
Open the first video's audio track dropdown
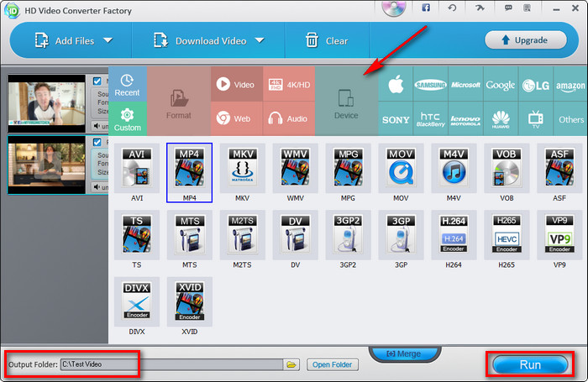tap(101, 126)
